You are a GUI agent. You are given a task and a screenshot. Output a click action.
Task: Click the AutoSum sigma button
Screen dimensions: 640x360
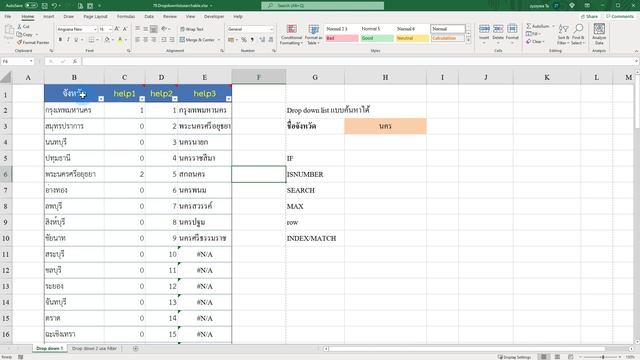click(x=538, y=26)
